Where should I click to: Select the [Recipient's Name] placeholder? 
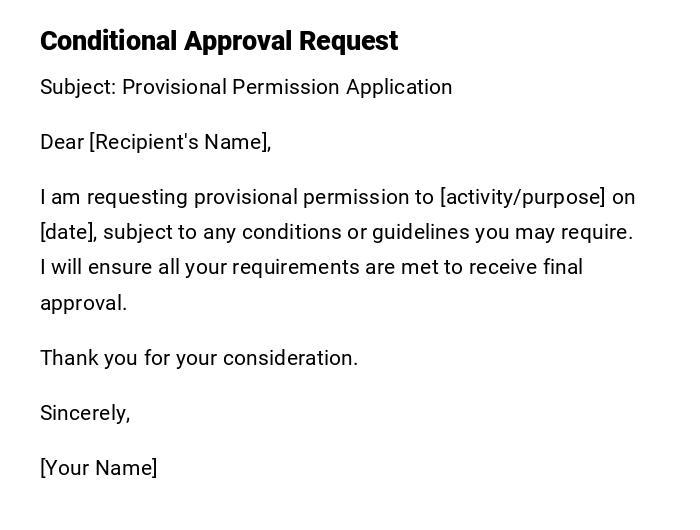(180, 142)
